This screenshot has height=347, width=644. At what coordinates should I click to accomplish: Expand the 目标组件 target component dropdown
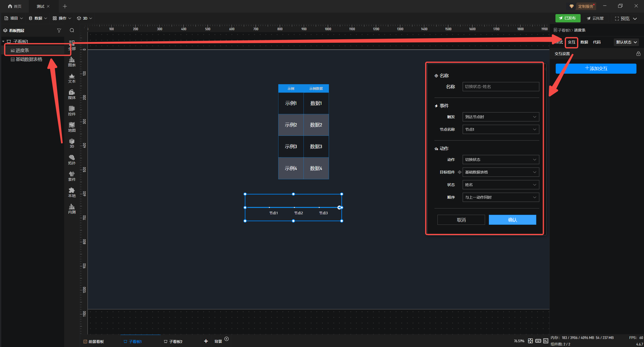tap(501, 172)
